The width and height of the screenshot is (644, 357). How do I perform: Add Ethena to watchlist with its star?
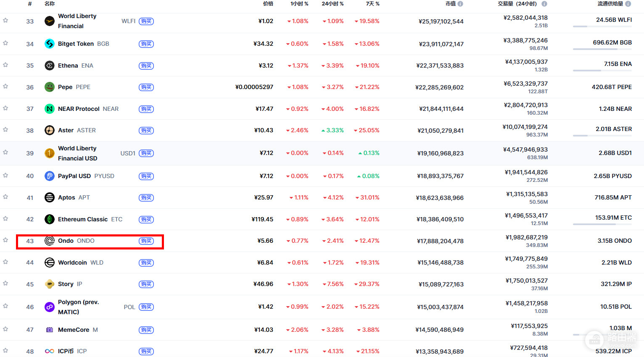tap(5, 65)
